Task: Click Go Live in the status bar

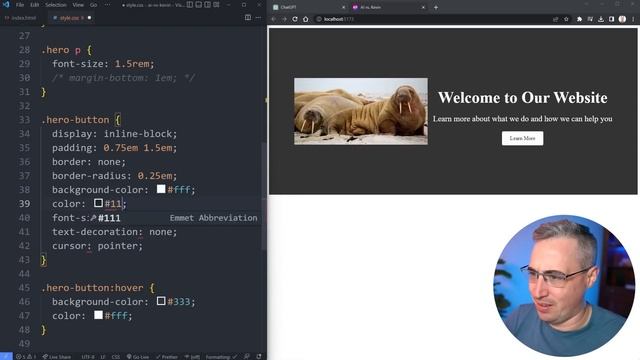Action: tap(138, 357)
